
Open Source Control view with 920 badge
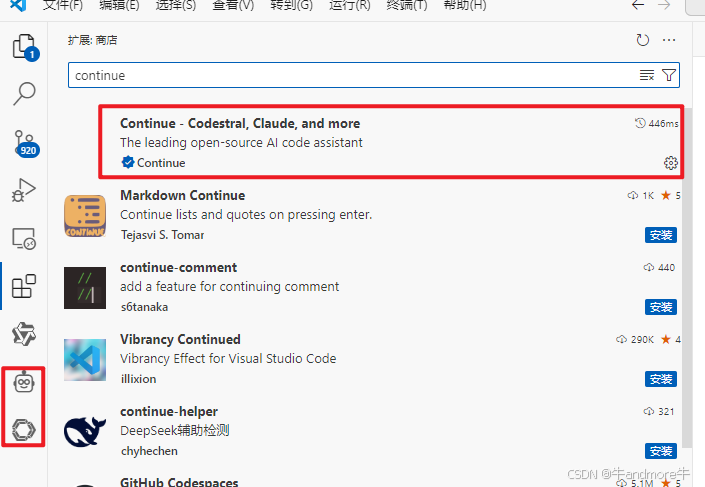pos(26,144)
